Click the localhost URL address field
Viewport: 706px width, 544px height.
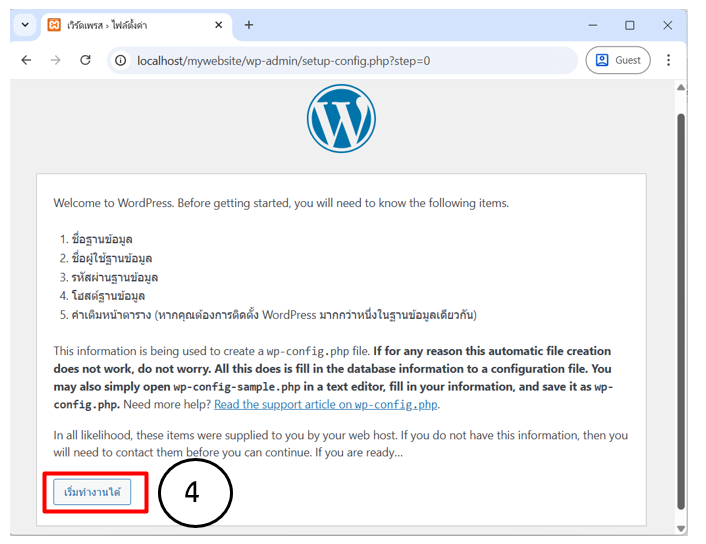pyautogui.click(x=340, y=60)
